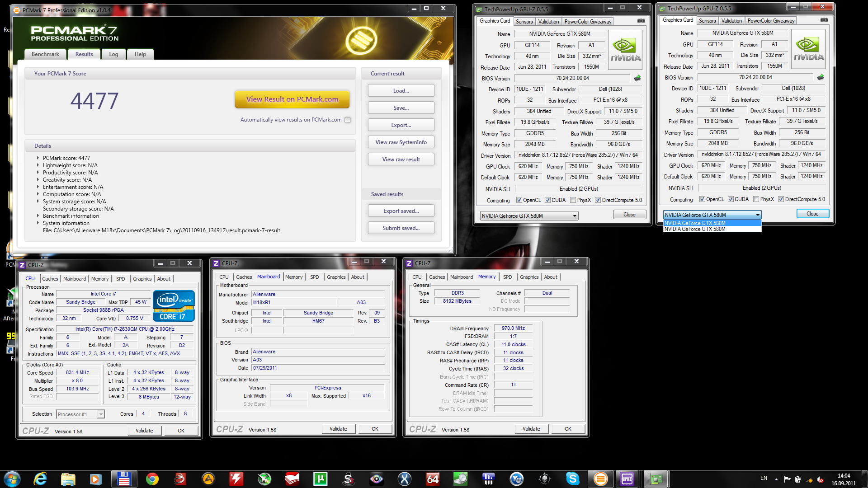Open SPD tab in CPU-Z Memory window
Screen dimensions: 868x488
point(507,277)
